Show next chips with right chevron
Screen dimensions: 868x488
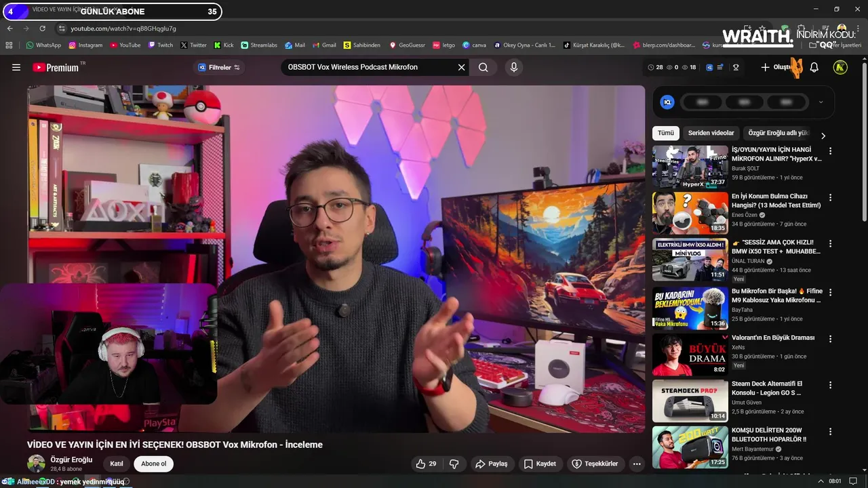coord(823,136)
